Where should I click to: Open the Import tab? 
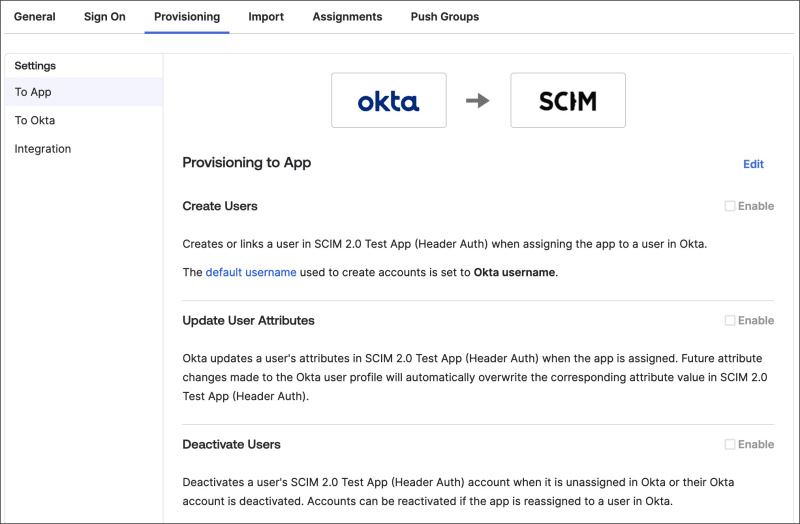click(x=266, y=17)
